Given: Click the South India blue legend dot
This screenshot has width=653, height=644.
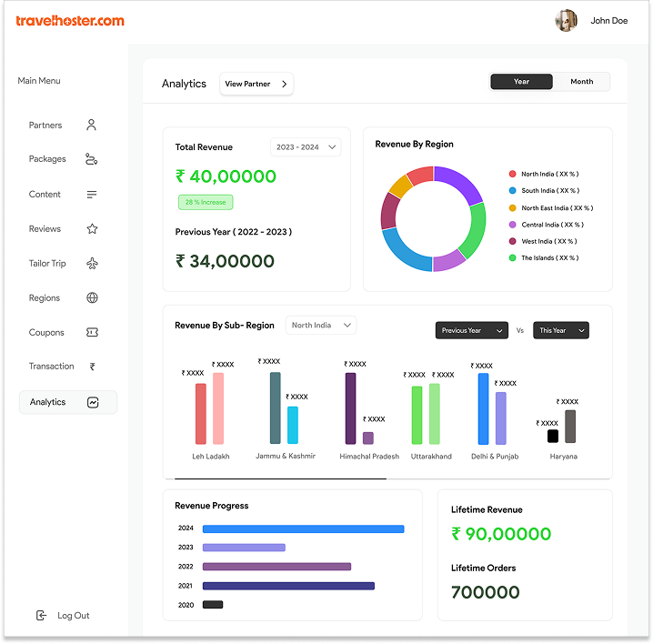Looking at the screenshot, I should (513, 191).
